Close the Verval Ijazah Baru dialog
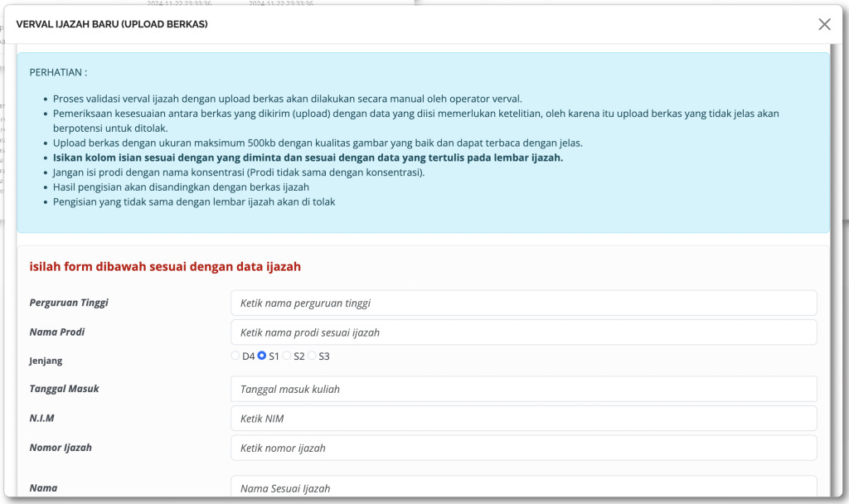 (824, 24)
